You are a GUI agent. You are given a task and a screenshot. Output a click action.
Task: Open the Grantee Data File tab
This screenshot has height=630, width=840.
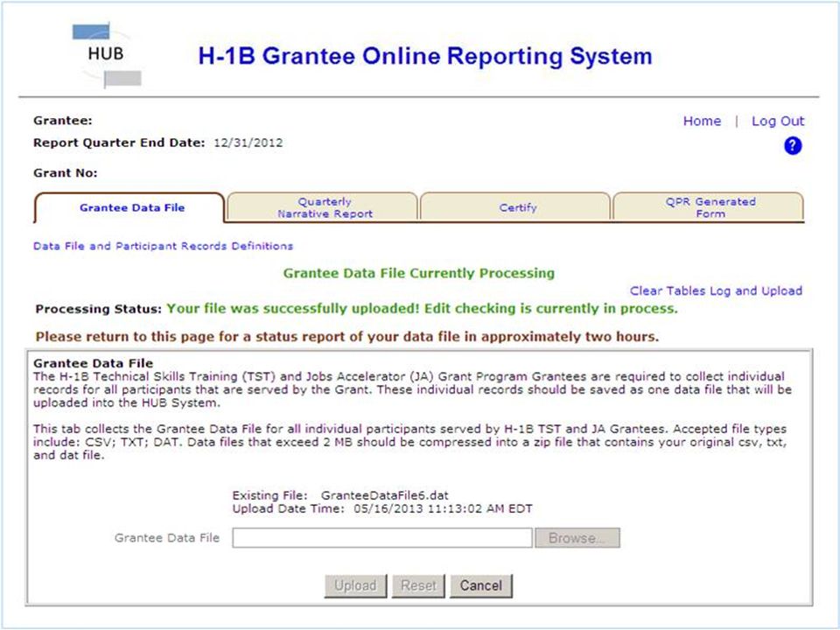pyautogui.click(x=129, y=208)
